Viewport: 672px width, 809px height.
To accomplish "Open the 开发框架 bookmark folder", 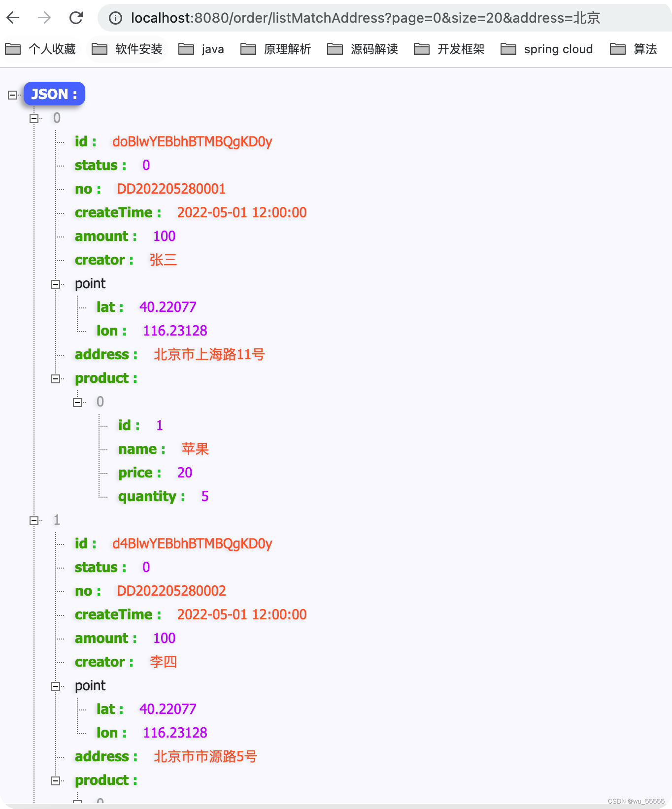I will [449, 49].
